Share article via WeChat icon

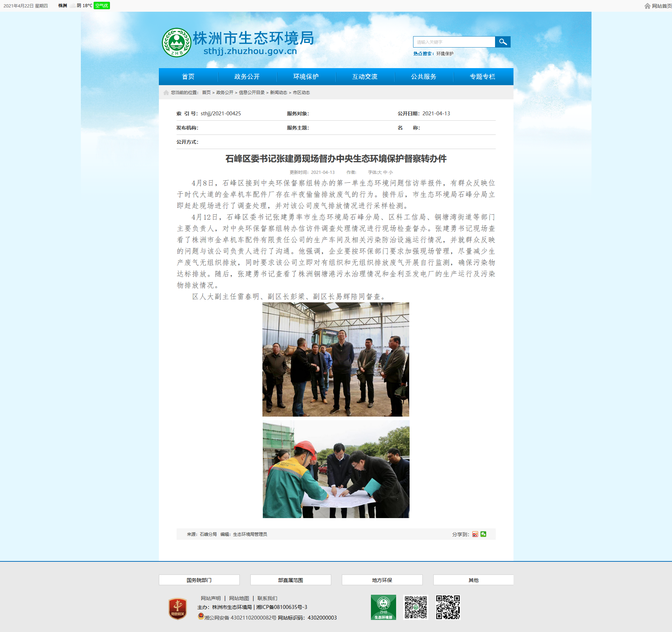[x=483, y=534]
